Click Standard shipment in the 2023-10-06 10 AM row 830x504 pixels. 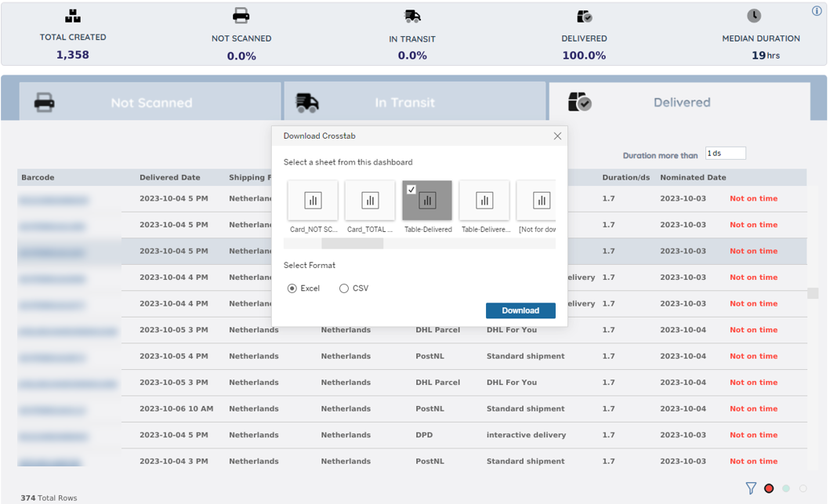point(526,408)
